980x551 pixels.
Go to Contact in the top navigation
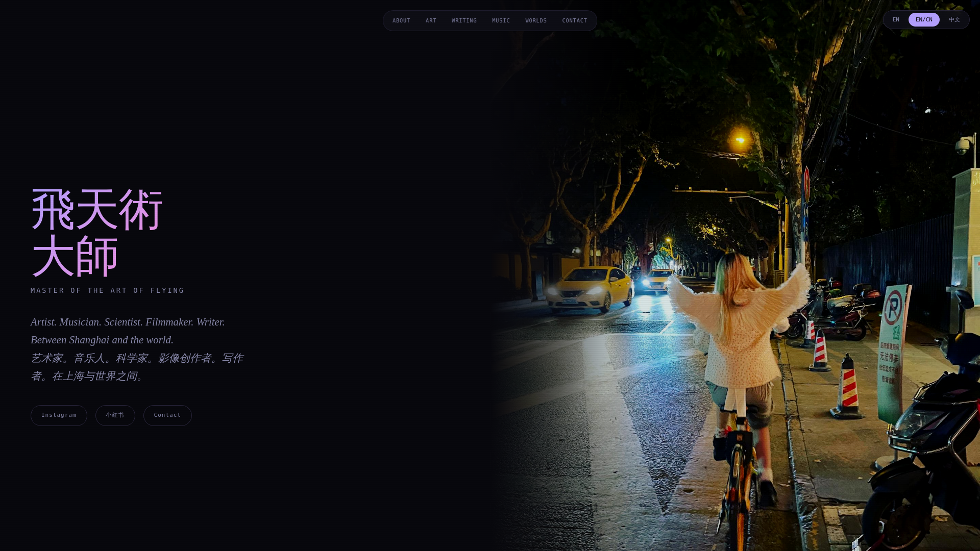pos(575,21)
